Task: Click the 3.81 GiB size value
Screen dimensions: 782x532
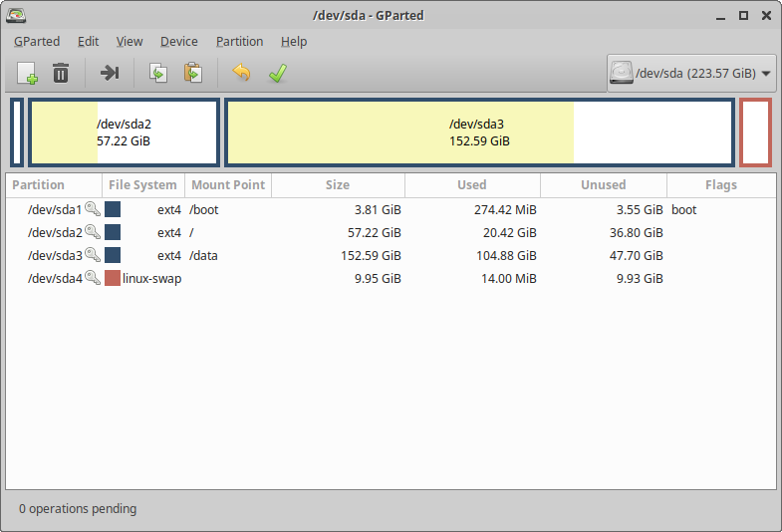Action: (x=378, y=210)
